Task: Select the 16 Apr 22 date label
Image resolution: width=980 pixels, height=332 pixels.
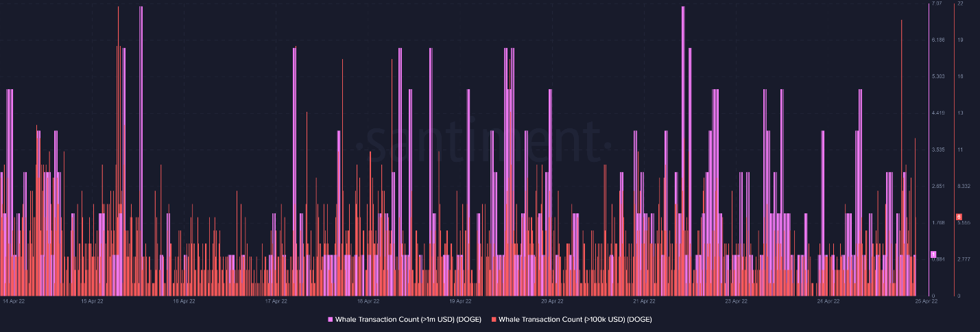Action: click(184, 300)
